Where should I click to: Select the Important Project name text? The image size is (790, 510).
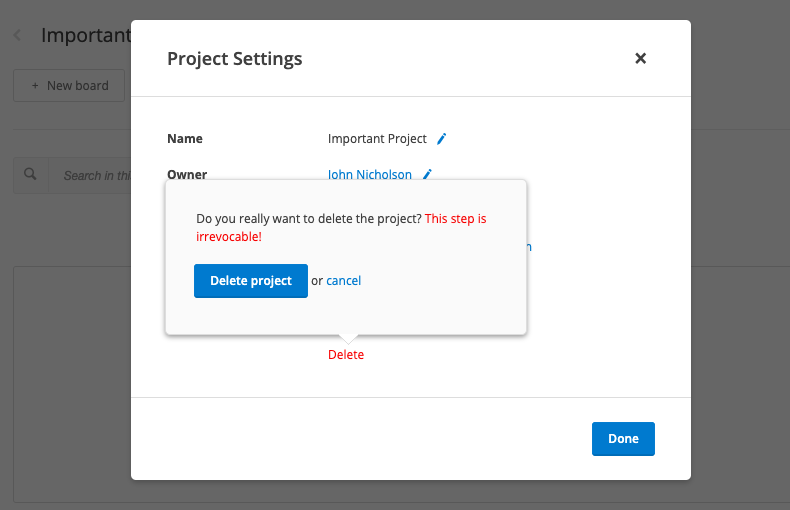click(377, 139)
